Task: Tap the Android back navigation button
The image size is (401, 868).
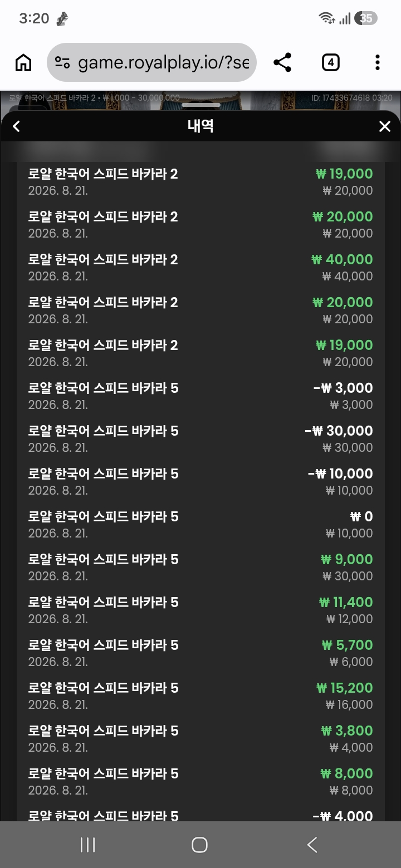Action: (x=312, y=845)
